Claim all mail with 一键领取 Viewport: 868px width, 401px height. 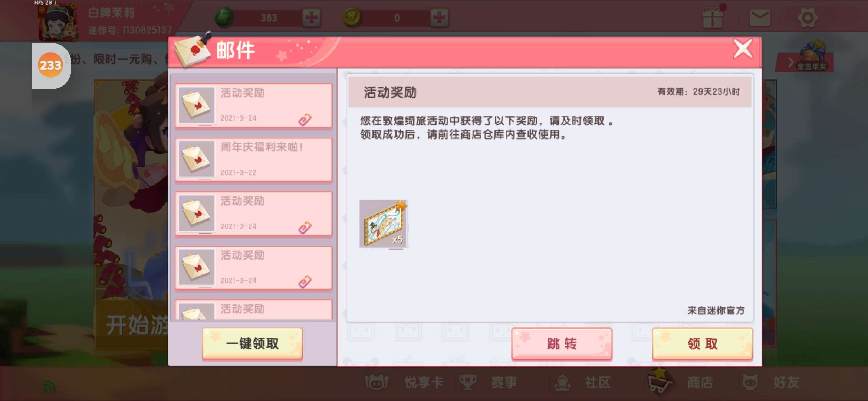click(x=252, y=343)
